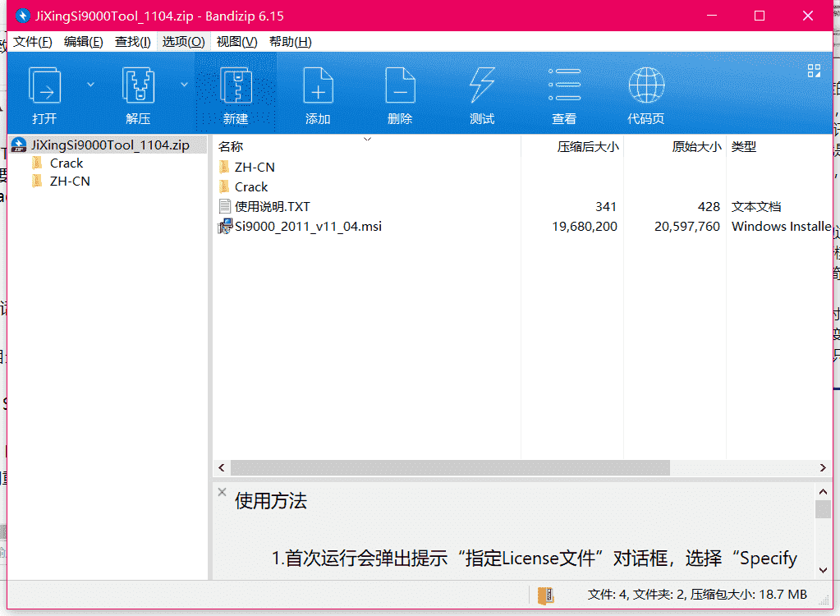Click the Crack folder icon in list

click(x=224, y=187)
